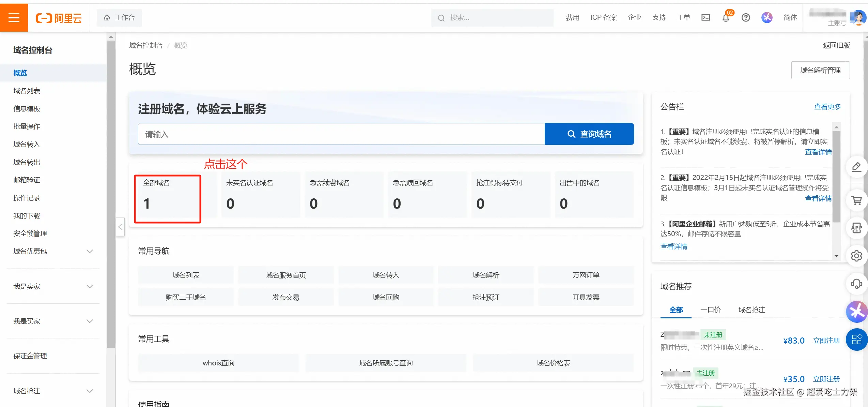Screen dimensions: 868x407
Task: Click the 查询域名 search button
Action: [x=589, y=134]
